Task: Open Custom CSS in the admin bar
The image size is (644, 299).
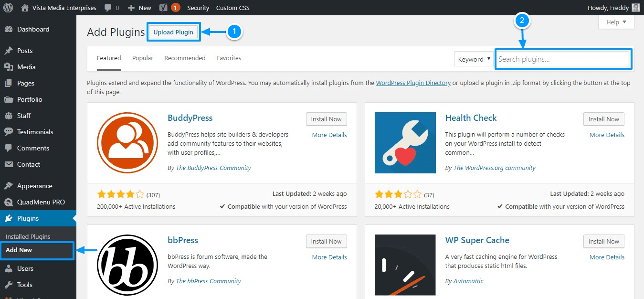Action: pyautogui.click(x=233, y=8)
